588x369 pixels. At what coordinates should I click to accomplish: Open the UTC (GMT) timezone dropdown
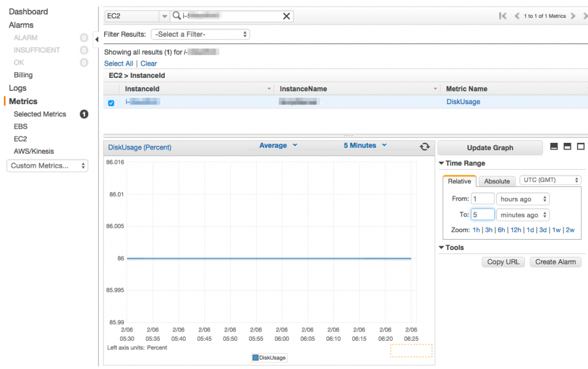(x=550, y=180)
